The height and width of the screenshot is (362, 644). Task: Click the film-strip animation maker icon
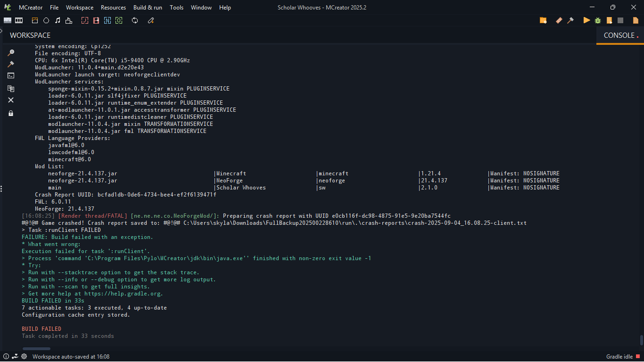(19, 21)
